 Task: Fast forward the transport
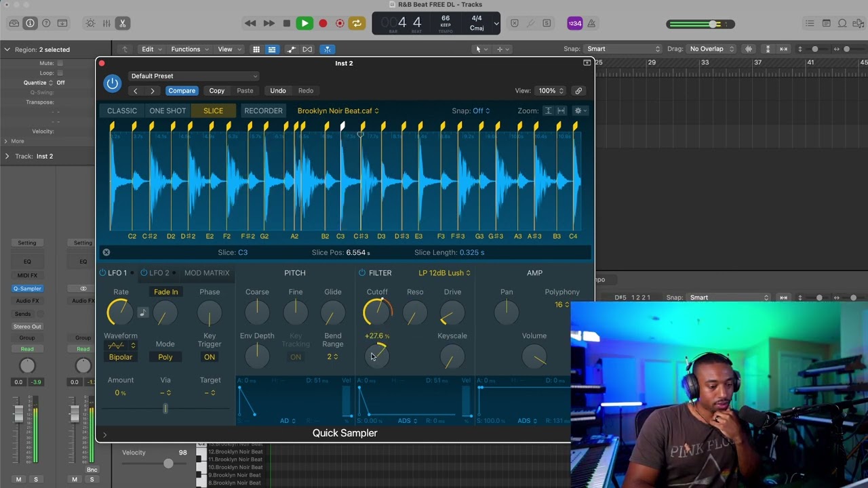(269, 23)
